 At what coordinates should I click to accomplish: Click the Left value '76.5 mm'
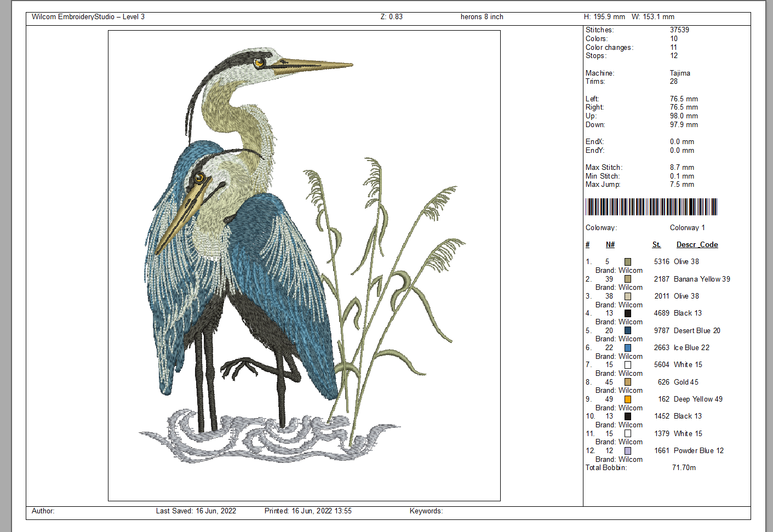click(x=684, y=99)
